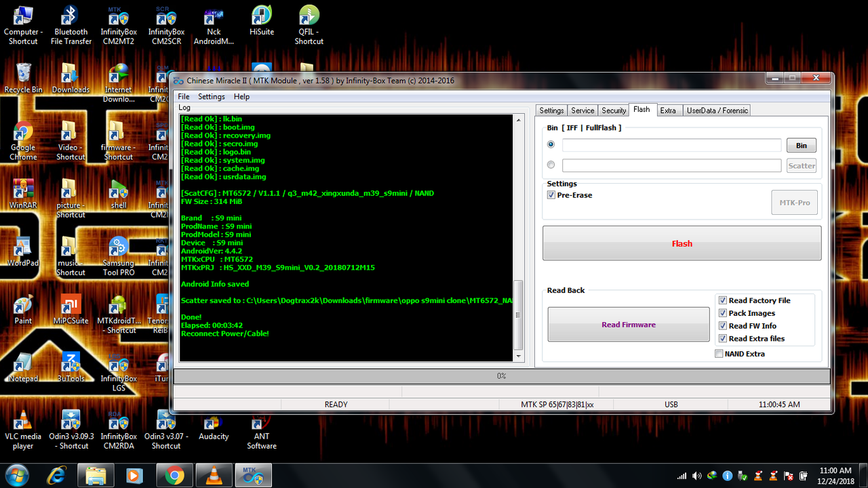The image size is (868, 488).
Task: Launch Internet Download Manager desktop icon
Action: [119, 83]
